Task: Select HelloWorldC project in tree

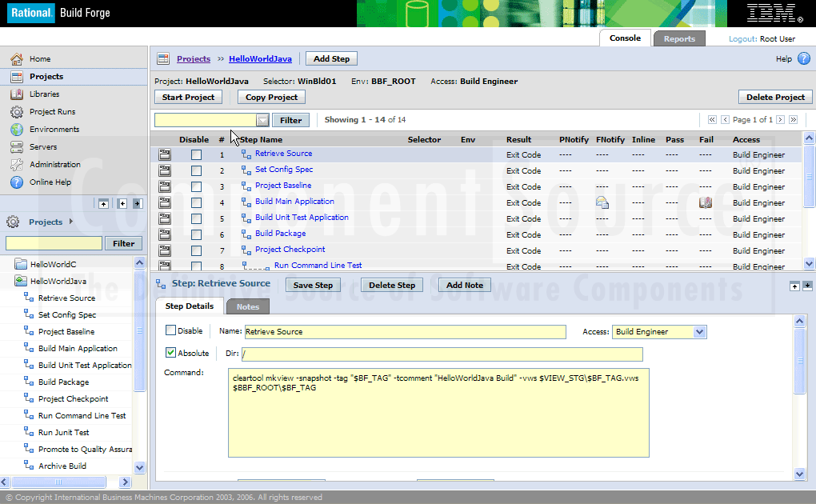Action: pos(53,265)
